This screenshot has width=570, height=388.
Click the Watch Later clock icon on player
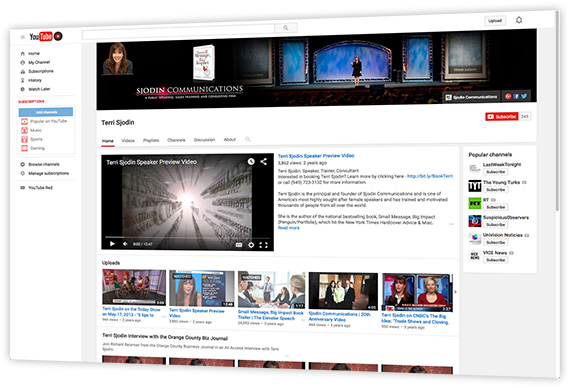[x=251, y=161]
